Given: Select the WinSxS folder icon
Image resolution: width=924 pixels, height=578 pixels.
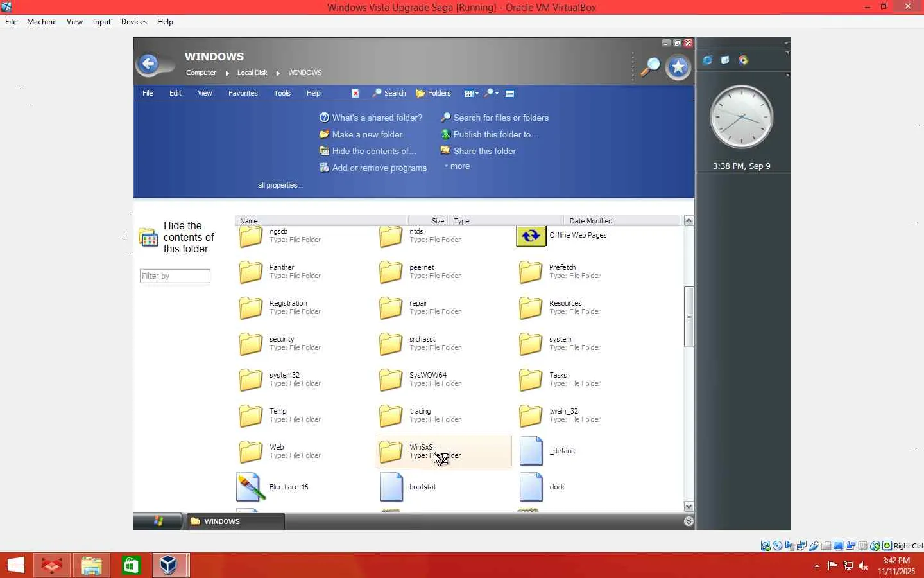Looking at the screenshot, I should (x=391, y=451).
